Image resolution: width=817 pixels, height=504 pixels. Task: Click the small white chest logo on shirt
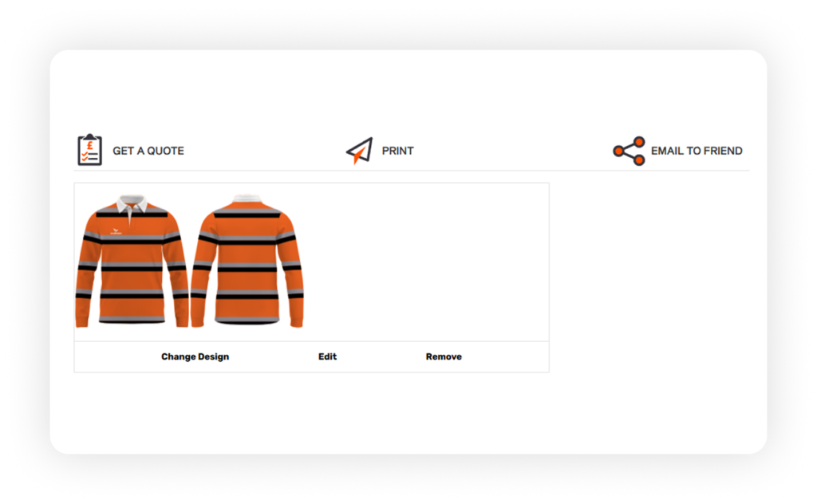point(116,231)
